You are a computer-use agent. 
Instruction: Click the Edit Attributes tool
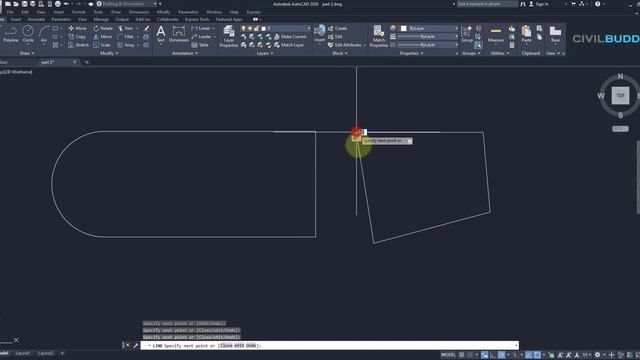coord(345,45)
